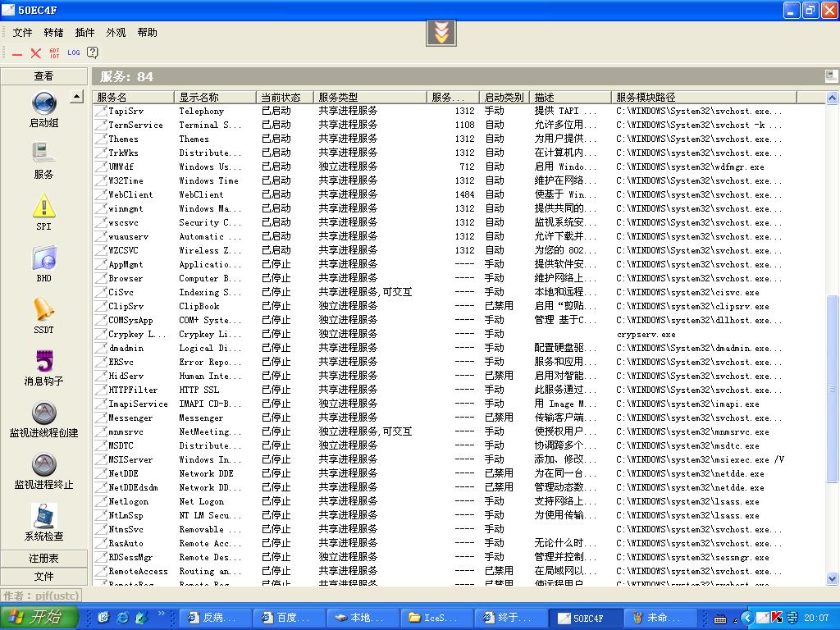
Task: Click the crypserv.exe module path cell
Action: (646, 335)
